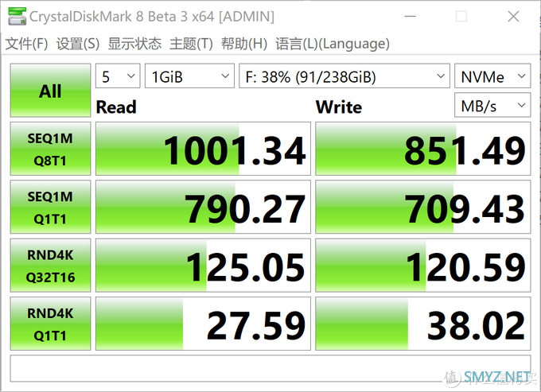The width and height of the screenshot is (541, 392).
Task: Expand the test size dropdown showing 1GiB
Action: pyautogui.click(x=189, y=76)
